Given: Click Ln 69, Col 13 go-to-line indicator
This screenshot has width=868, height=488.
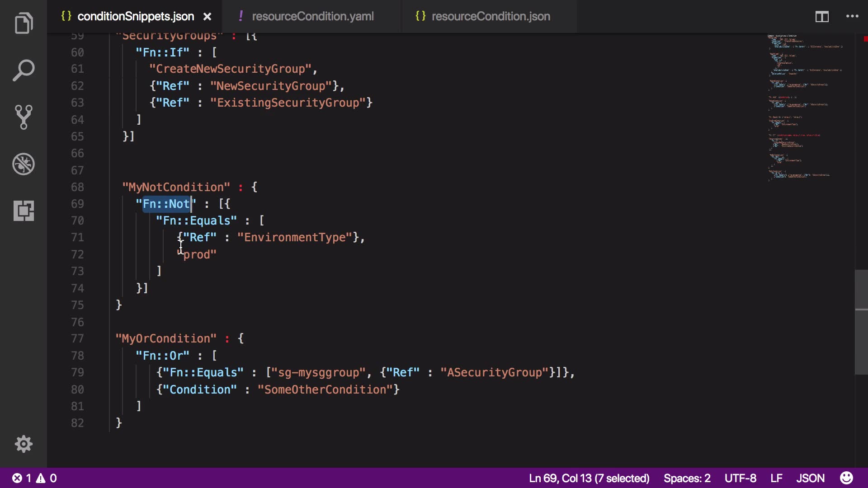Looking at the screenshot, I should point(589,478).
